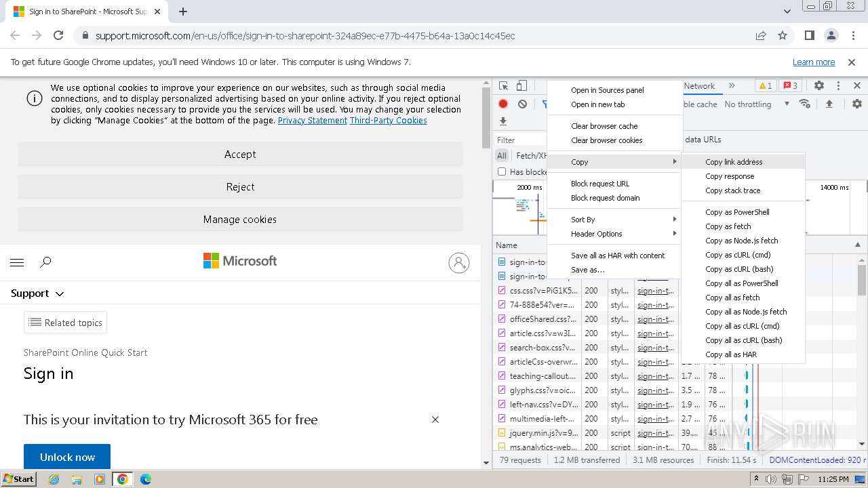Click the address bar URL
868x488 pixels.
305,36
